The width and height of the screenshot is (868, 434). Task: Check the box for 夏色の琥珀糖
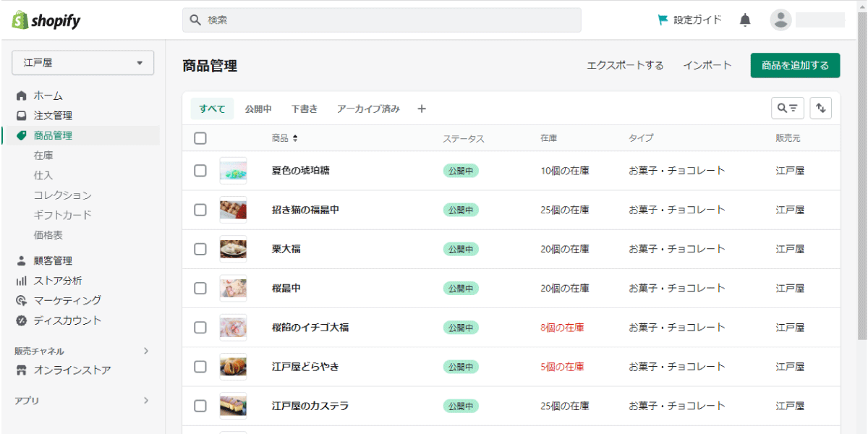coord(200,171)
